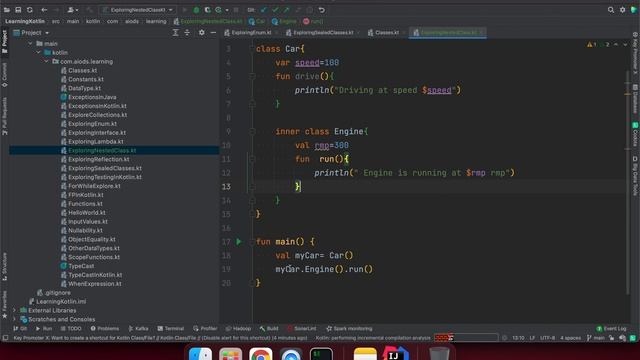
Task: Open the Profiler tool window
Action: pyautogui.click(x=205, y=329)
